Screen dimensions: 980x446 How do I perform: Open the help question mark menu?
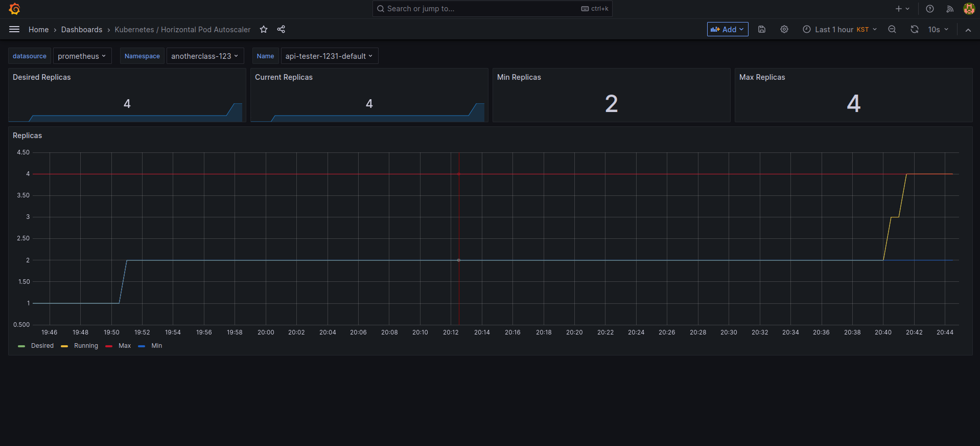(x=930, y=9)
